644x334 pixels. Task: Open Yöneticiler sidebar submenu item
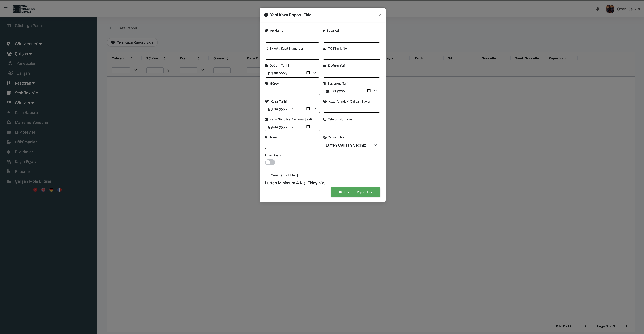[26, 63]
